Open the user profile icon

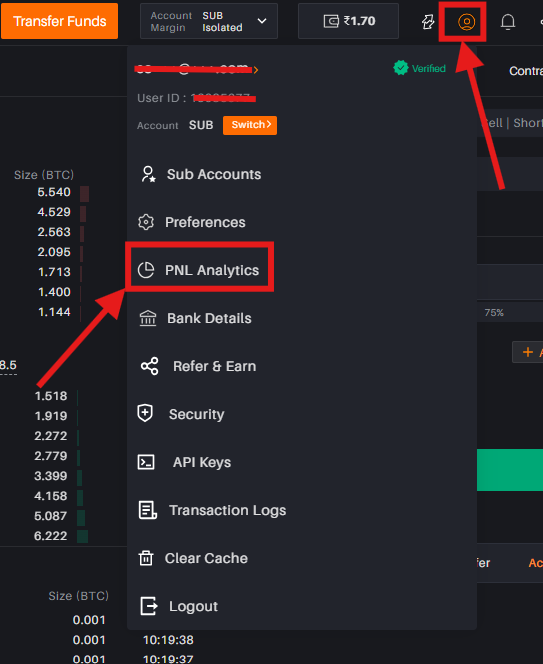click(x=466, y=22)
